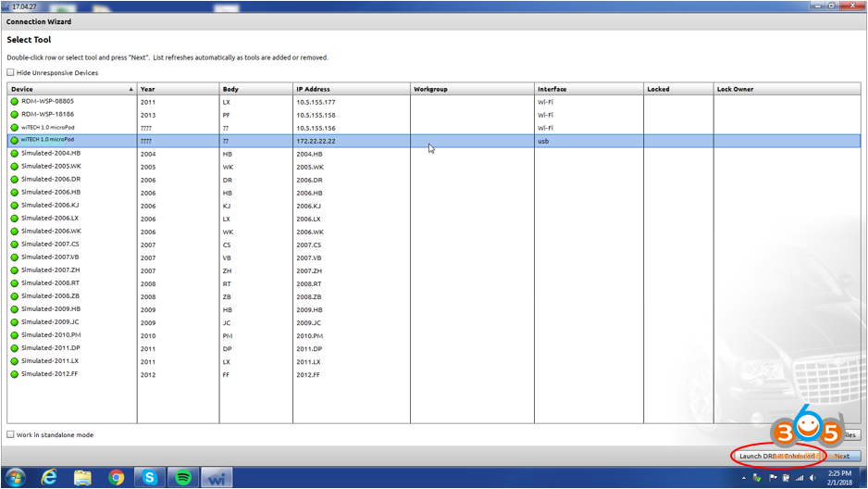Open the taskbar clock showing 2:25 PM
Viewport: 868px width, 489px height.
(x=839, y=477)
